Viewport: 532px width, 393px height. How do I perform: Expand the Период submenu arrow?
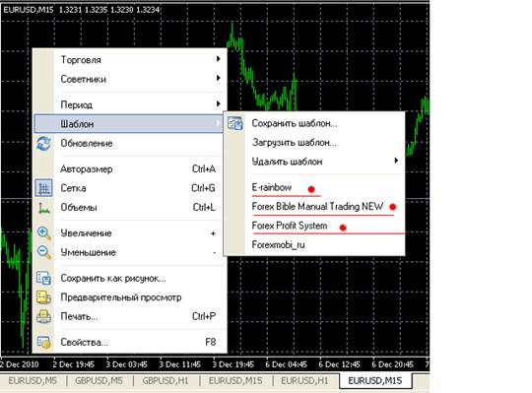tap(218, 103)
